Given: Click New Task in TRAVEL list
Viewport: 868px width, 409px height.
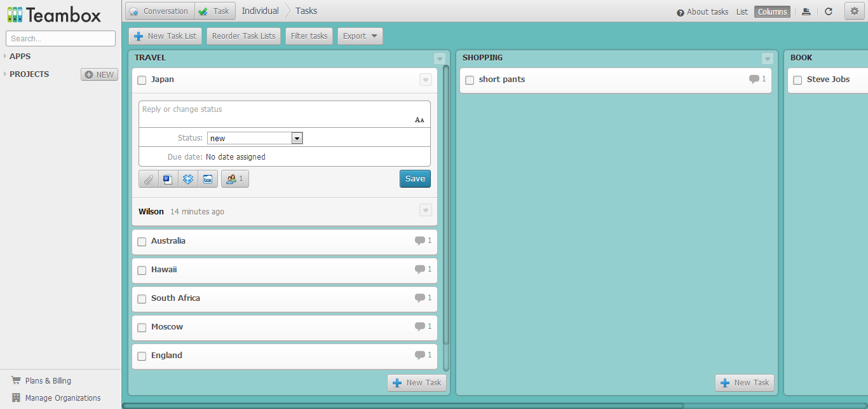Looking at the screenshot, I should pos(417,383).
